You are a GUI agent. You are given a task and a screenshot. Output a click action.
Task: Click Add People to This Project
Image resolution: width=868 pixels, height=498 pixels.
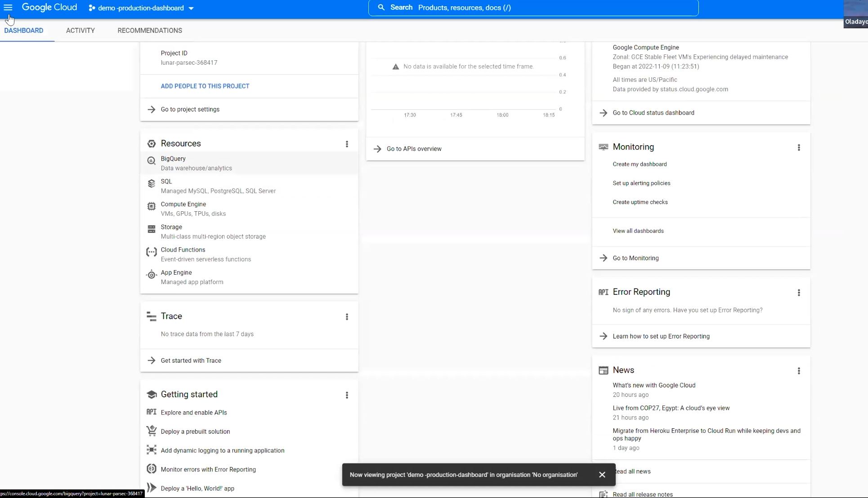tap(205, 86)
